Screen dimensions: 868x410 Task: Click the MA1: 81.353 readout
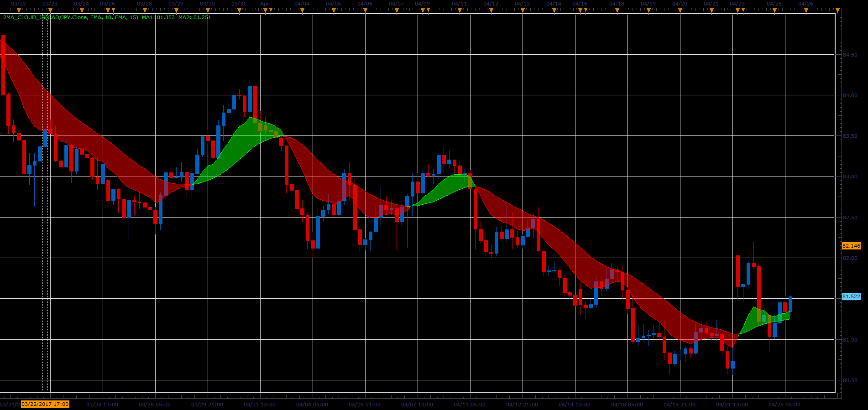pos(158,17)
